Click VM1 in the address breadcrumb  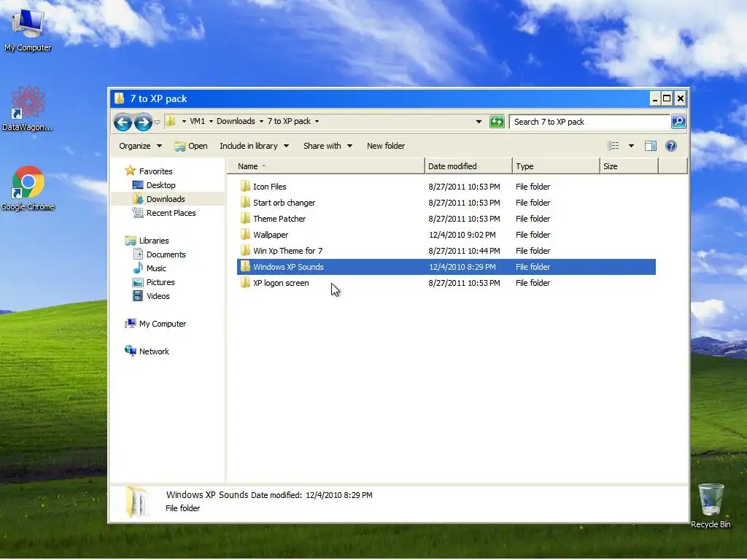[197, 122]
